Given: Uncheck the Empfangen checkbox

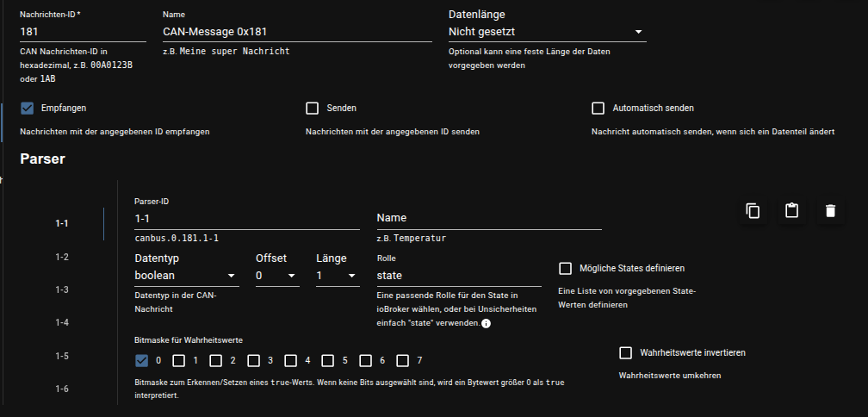Looking at the screenshot, I should pos(27,109).
